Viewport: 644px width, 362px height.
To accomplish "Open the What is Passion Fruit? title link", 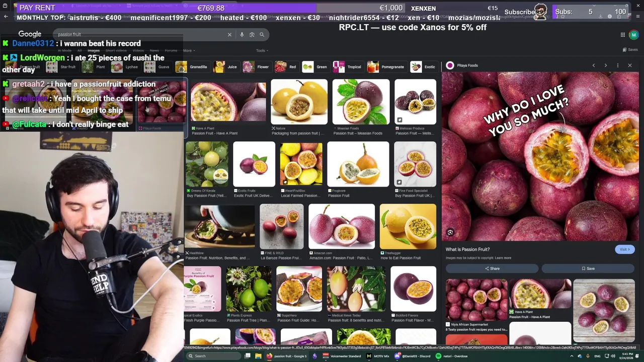I will click(467, 249).
